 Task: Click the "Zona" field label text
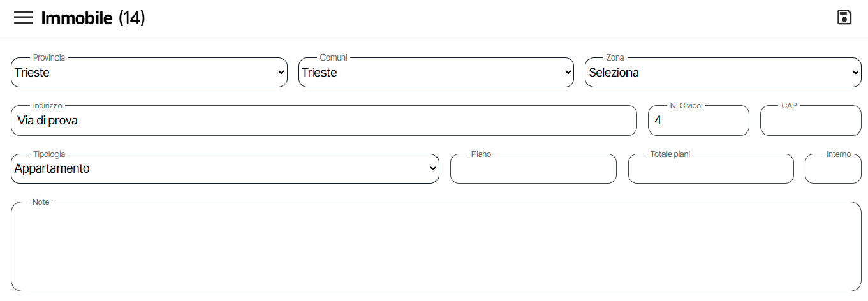click(x=615, y=58)
